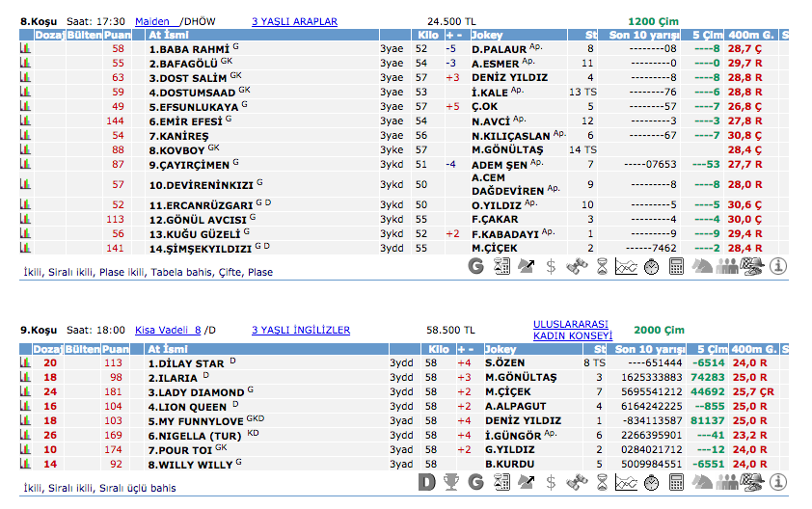Open the horse head icon in race 9
This screenshot has width=812, height=509.
tap(702, 481)
